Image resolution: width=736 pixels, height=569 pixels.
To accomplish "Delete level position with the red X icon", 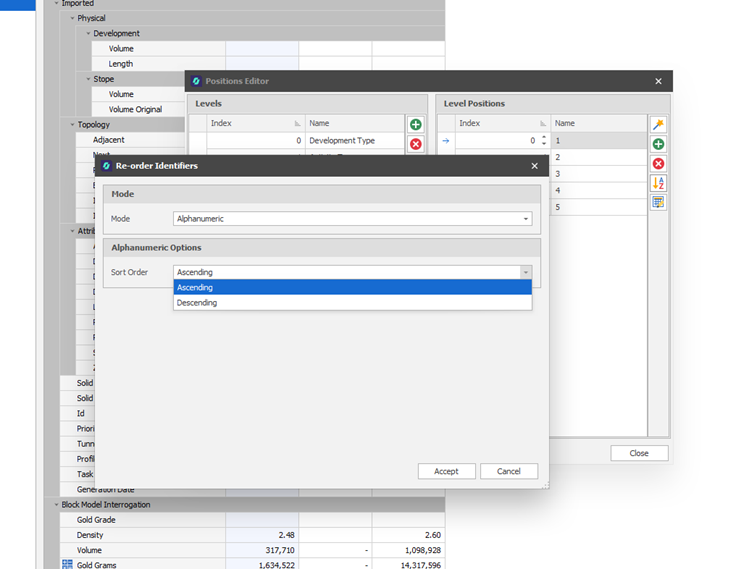I will [x=658, y=164].
